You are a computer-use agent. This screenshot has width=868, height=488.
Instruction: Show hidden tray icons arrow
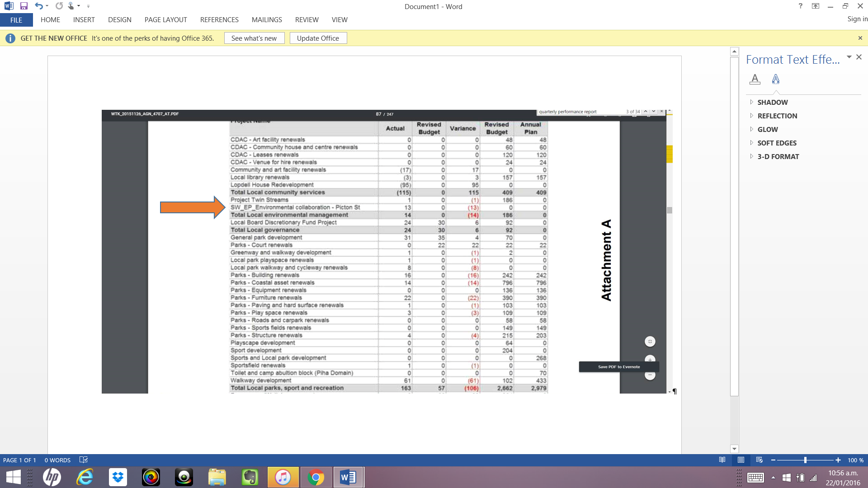pos(773,478)
